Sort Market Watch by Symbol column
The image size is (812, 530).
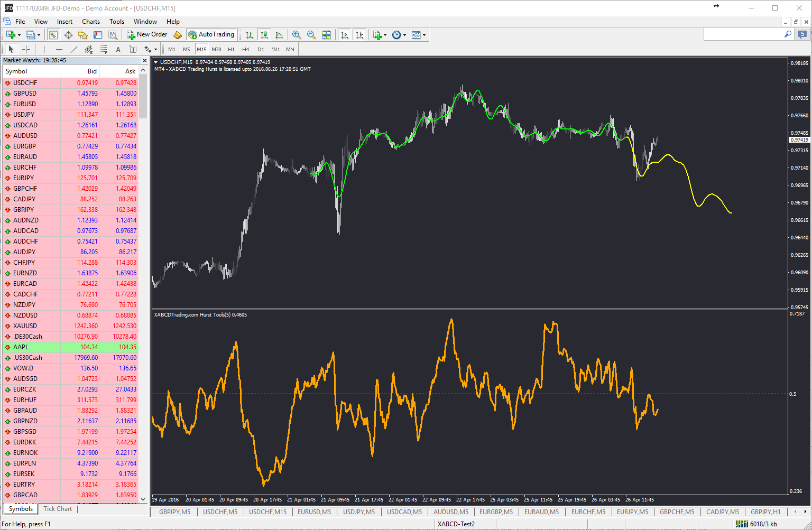tap(32, 71)
